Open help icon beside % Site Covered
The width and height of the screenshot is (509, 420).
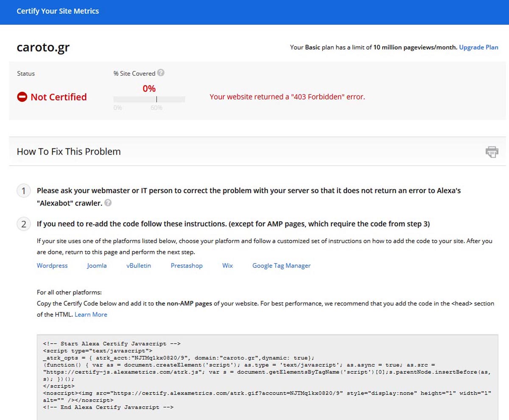[161, 73]
